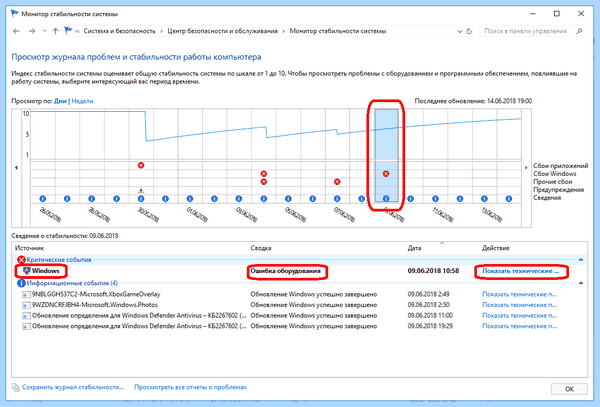The height and width of the screenshot is (407, 600).
Task: Click the Save stability journal document icon
Action: (16, 387)
